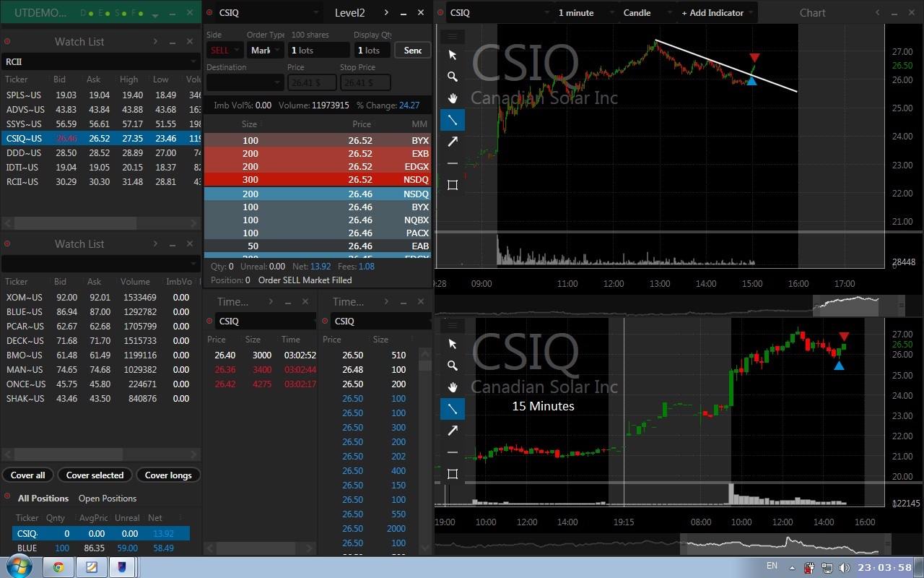Click the Send order button
The width and height of the screenshot is (924, 578).
tap(413, 50)
